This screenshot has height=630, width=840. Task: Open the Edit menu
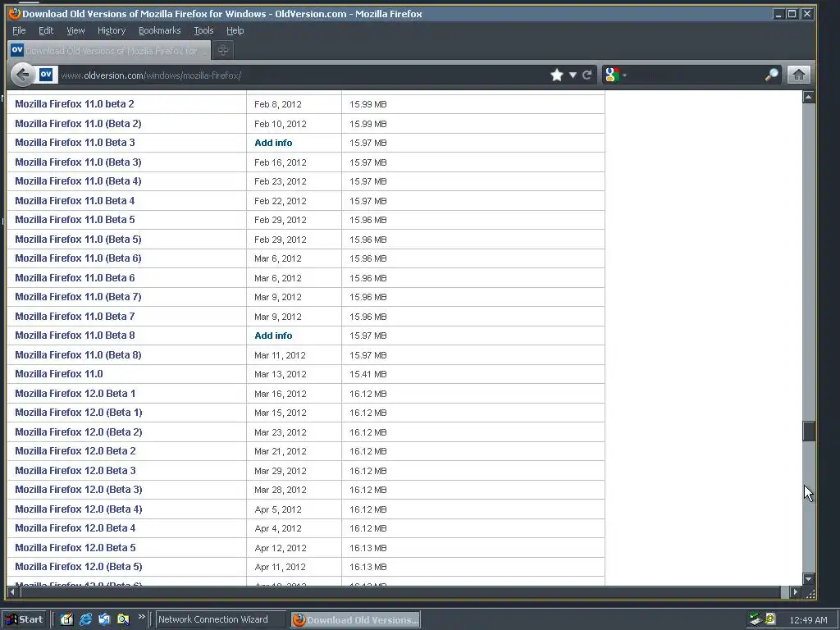(x=46, y=30)
